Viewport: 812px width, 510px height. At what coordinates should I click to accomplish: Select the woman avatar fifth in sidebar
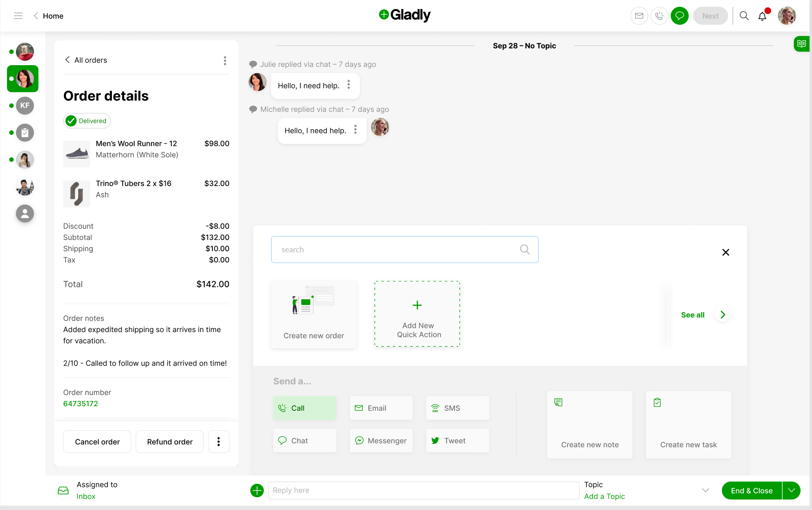[25, 160]
